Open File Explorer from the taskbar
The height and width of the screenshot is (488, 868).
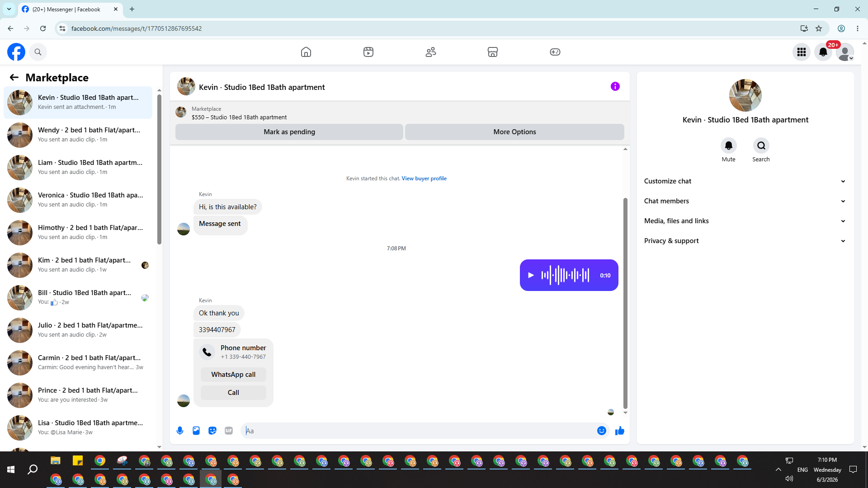coord(56,461)
